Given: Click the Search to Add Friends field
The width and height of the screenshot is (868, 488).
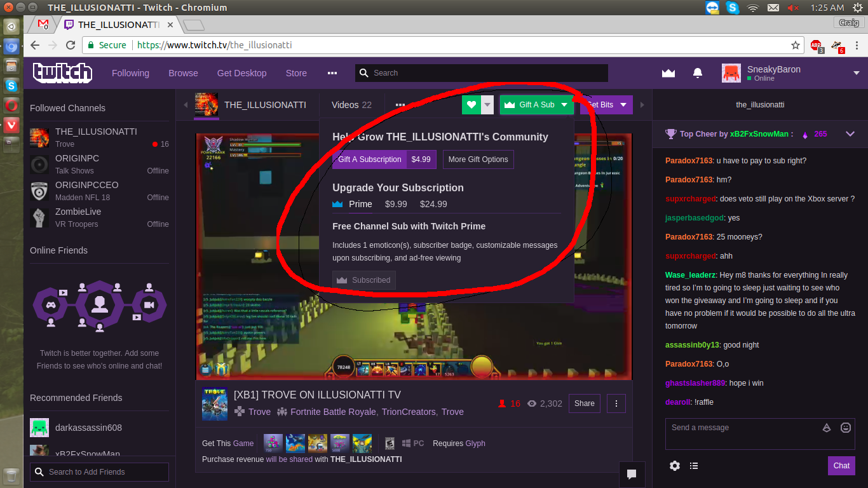Looking at the screenshot, I should coord(100,472).
